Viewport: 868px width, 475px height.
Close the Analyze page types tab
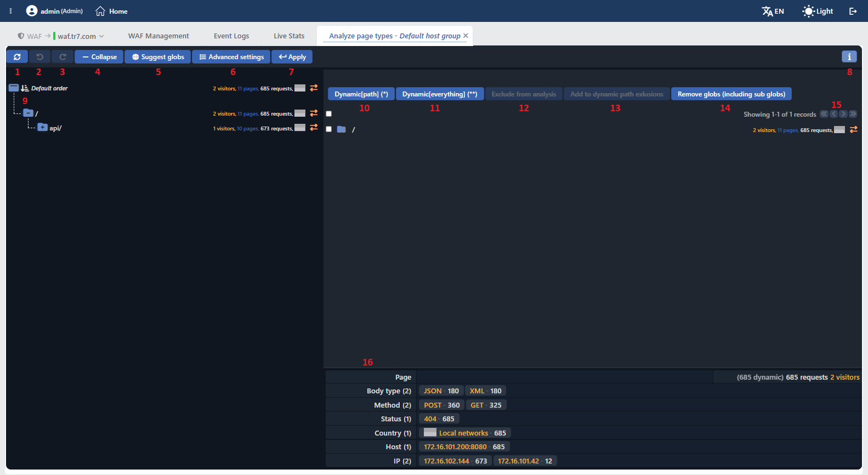tap(466, 36)
